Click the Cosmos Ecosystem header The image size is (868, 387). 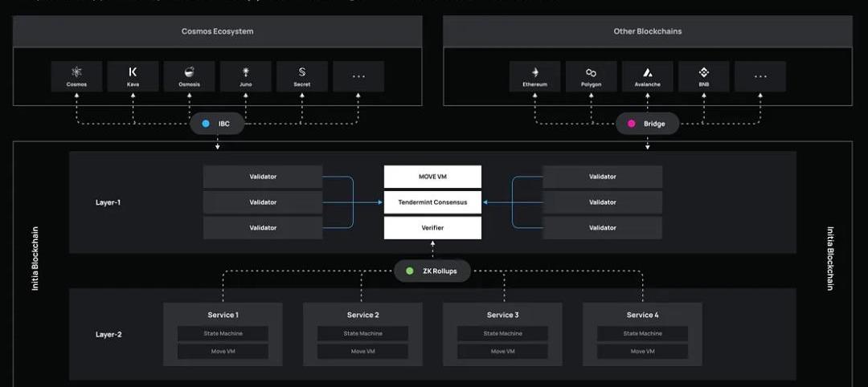coord(218,31)
